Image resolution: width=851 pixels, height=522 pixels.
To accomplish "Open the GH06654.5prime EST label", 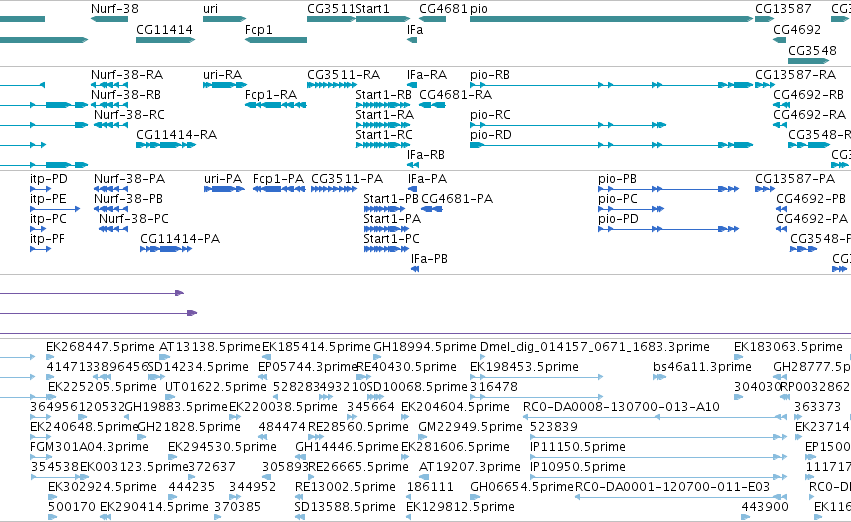I will coord(522,487).
